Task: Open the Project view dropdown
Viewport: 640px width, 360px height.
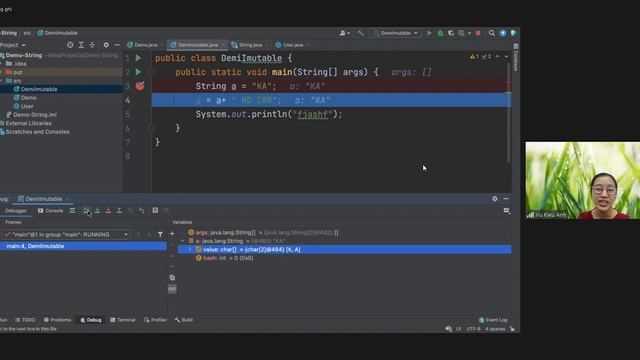Action: tap(13, 45)
